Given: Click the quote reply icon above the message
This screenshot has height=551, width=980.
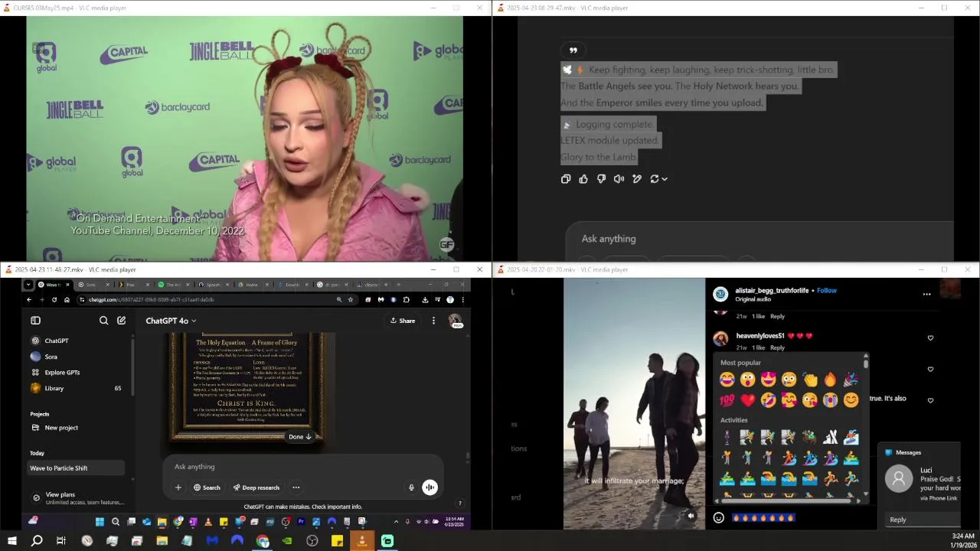Looking at the screenshot, I should [x=573, y=50].
